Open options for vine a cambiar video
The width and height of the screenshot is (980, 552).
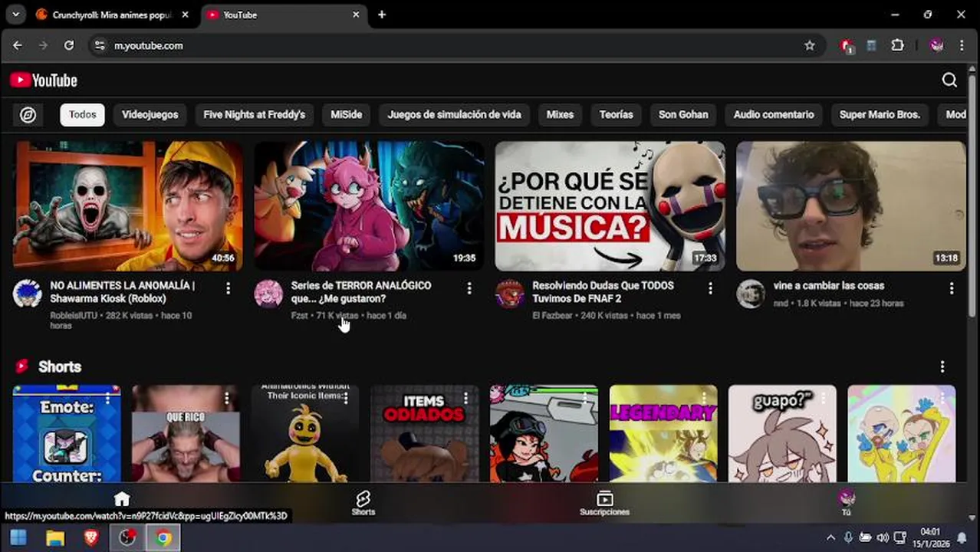[x=952, y=288]
